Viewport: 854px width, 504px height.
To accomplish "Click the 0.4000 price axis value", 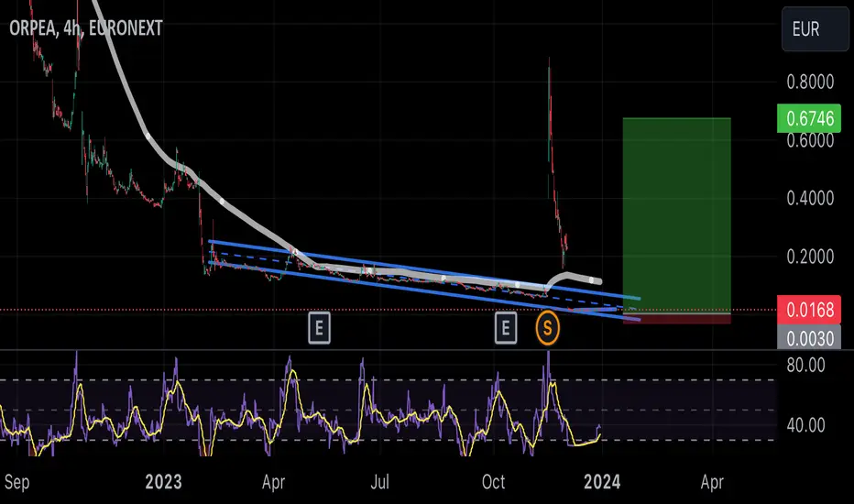I will (810, 198).
